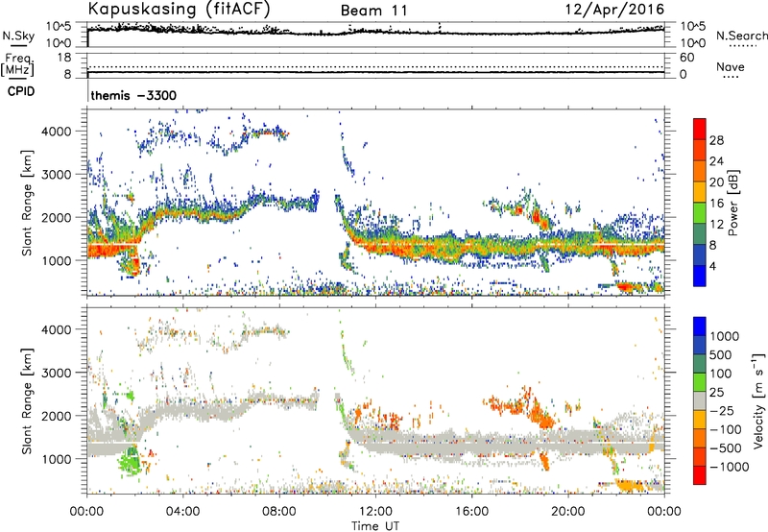Image resolution: width=768 pixels, height=532 pixels.
Task: Select the 16:00 time tick label
Action: coord(471,512)
